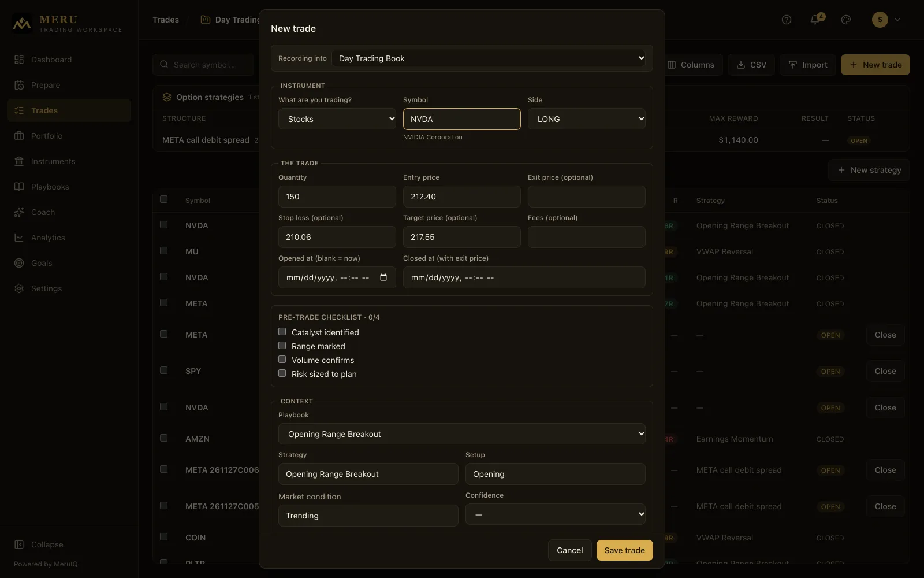
Task: Toggle the select-all checkbox in table header
Action: (163, 199)
